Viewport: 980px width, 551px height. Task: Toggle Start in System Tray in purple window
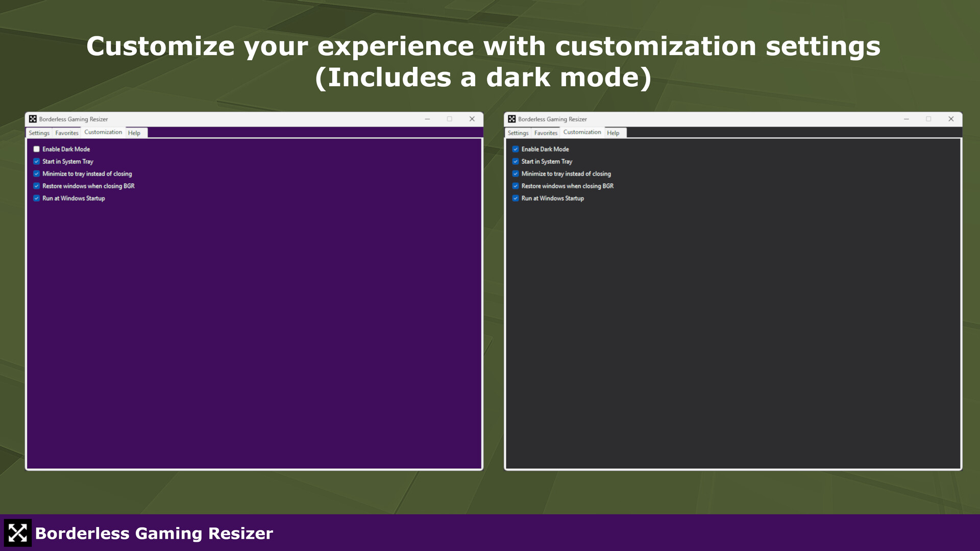coord(36,161)
